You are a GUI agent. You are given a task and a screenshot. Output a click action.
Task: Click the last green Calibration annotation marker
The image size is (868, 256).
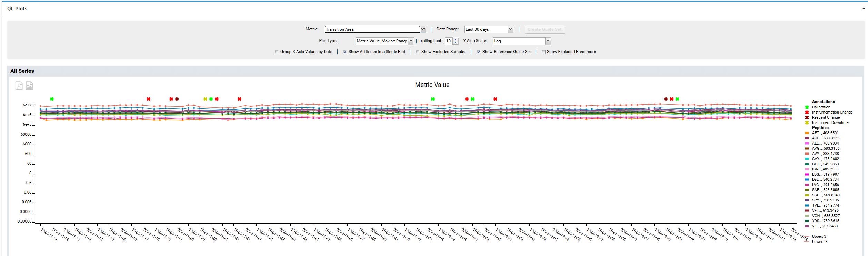coord(677,99)
